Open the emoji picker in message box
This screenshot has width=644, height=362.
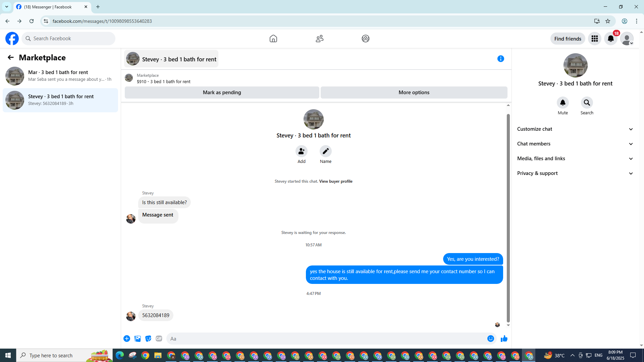491,339
